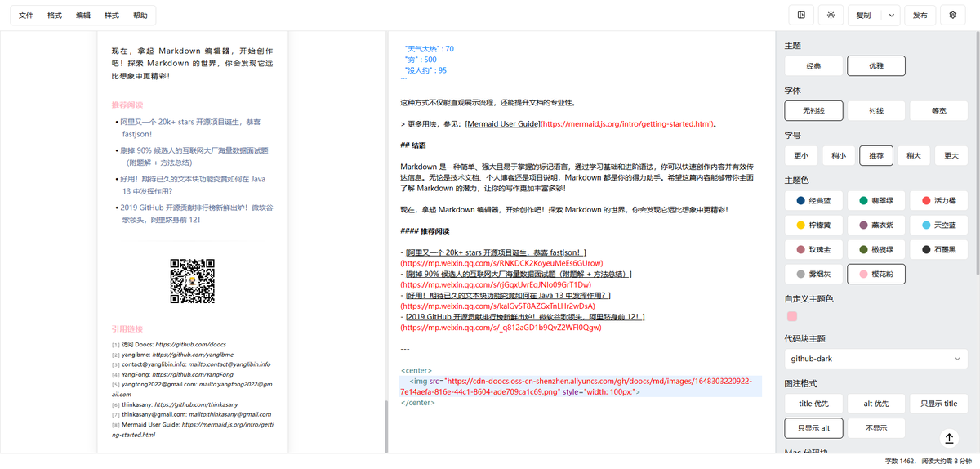
Task: Click '"没人约" : 95' line in editor
Action: pyautogui.click(x=426, y=70)
